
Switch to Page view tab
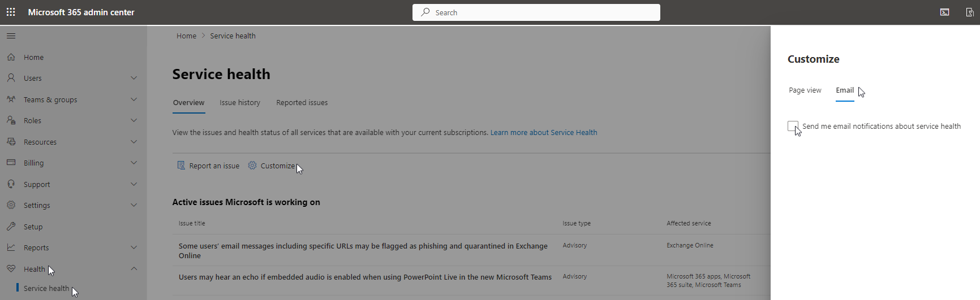(805, 90)
